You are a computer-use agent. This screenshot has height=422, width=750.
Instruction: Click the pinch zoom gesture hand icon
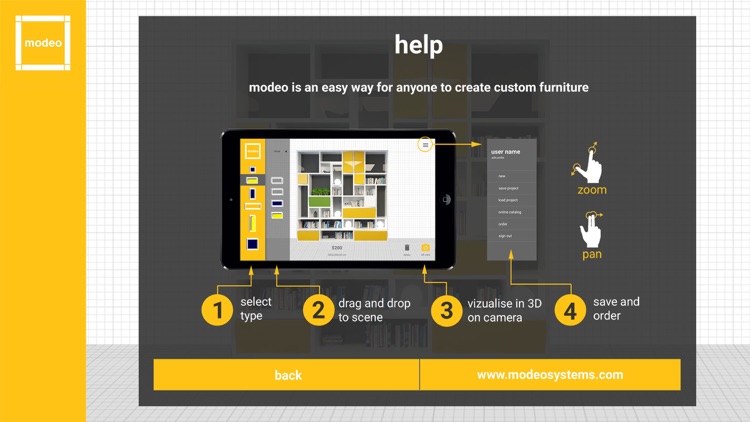tap(587, 163)
